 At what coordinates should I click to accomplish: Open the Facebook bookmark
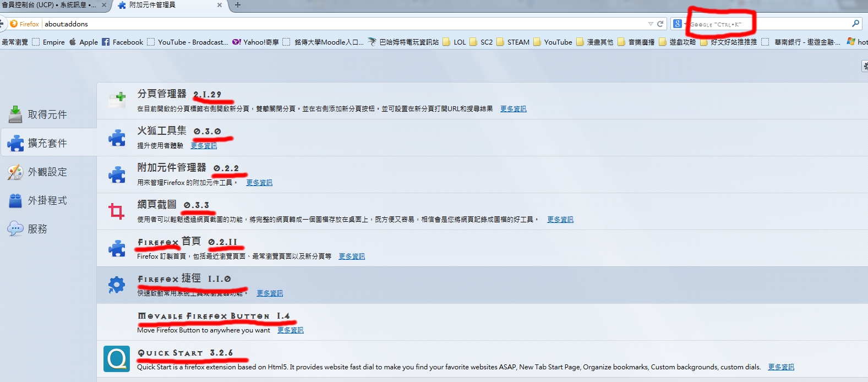[x=122, y=42]
